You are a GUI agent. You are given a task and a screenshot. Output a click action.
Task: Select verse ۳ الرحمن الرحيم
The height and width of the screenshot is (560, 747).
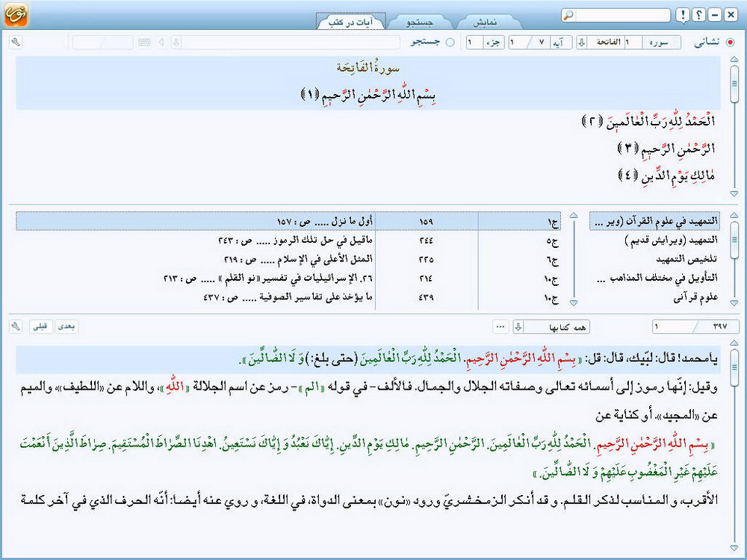pyautogui.click(x=667, y=149)
